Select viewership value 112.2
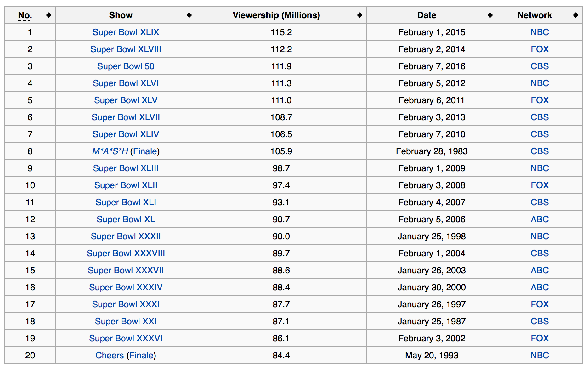The image size is (588, 371). click(281, 49)
